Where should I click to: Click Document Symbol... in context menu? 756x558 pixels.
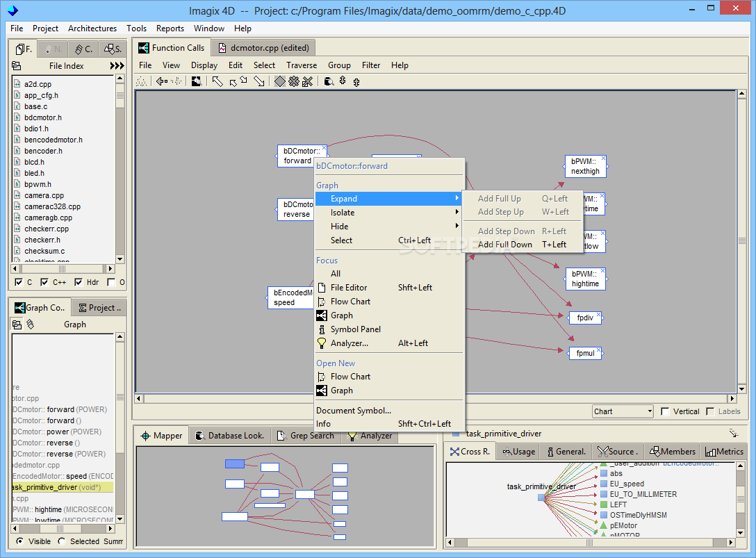(x=354, y=411)
